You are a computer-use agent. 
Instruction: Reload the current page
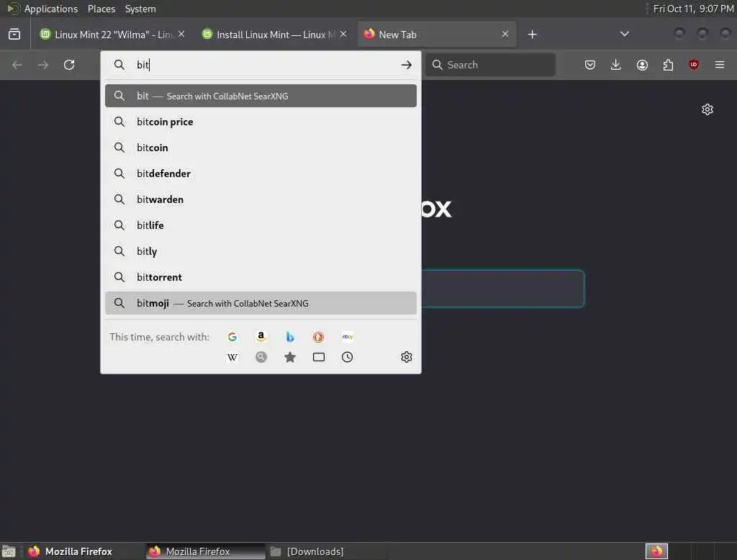69,64
